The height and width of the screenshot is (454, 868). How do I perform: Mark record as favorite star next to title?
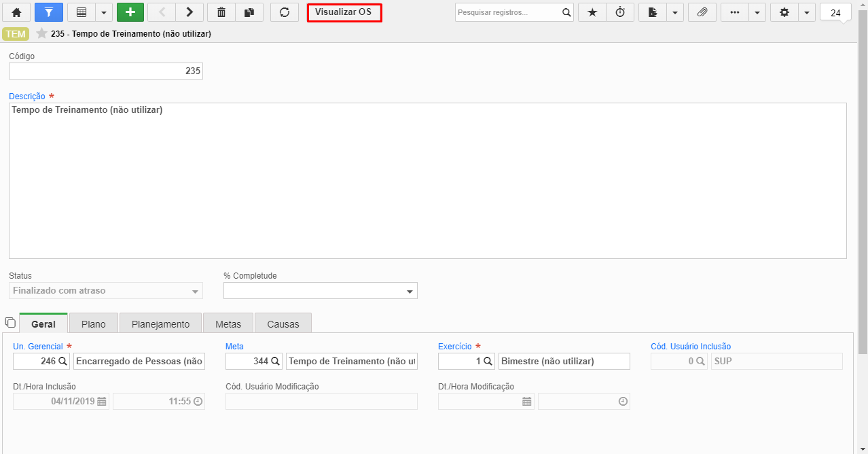coord(41,33)
